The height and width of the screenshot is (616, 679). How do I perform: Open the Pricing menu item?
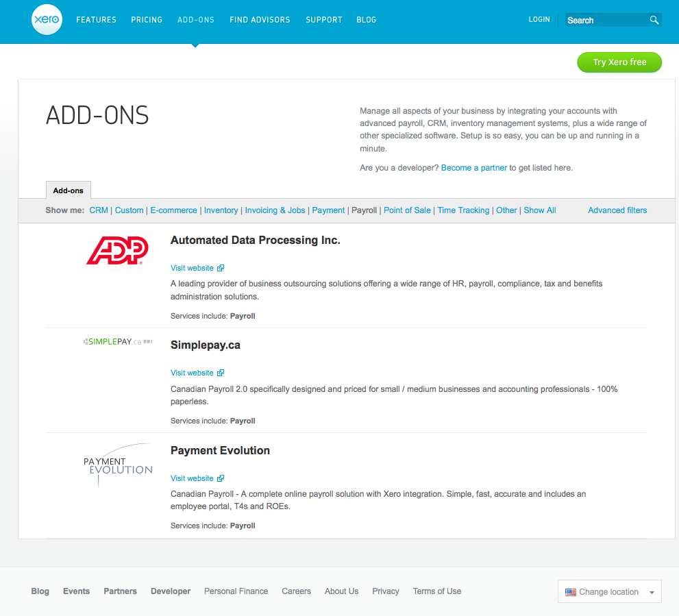147,20
